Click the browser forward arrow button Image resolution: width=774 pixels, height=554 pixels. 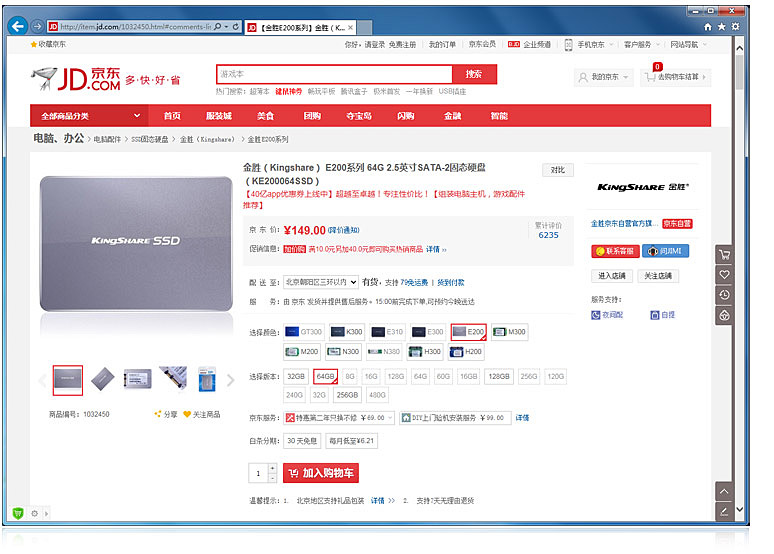pyautogui.click(x=37, y=26)
